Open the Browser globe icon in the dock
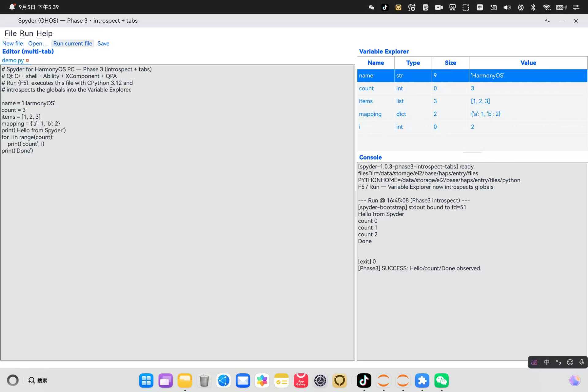Screen dimensions: 588x392 pos(224,381)
